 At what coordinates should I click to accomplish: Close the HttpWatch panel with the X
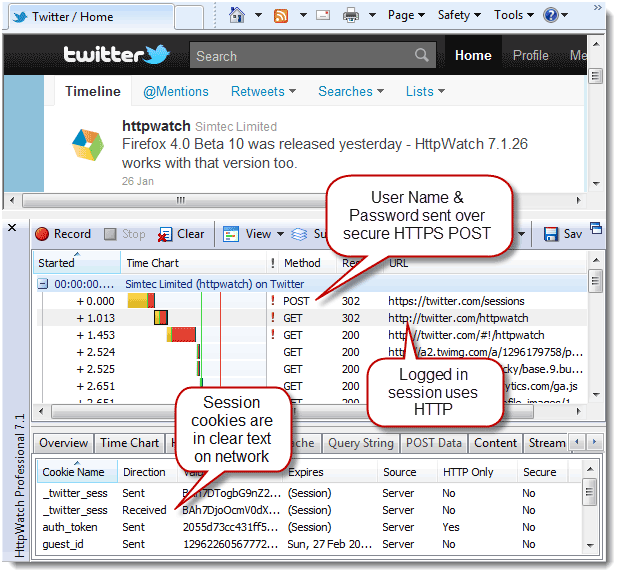pos(12,228)
